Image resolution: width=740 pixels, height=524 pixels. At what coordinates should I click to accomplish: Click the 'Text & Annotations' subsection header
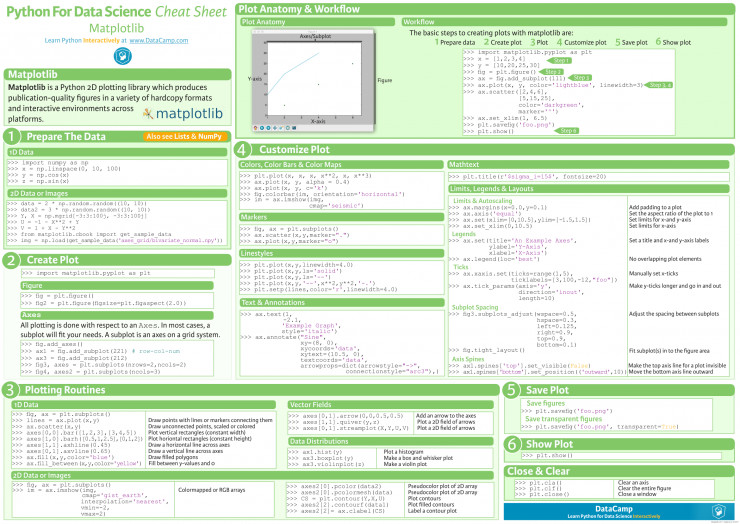click(342, 303)
